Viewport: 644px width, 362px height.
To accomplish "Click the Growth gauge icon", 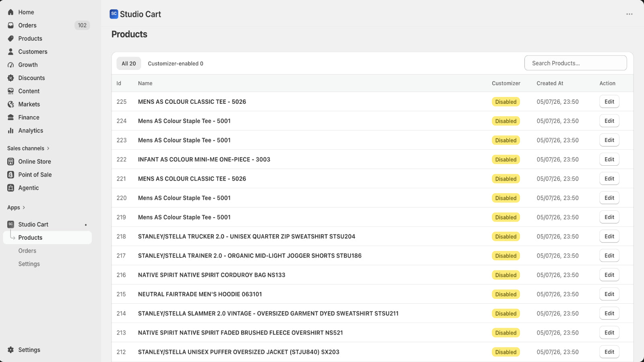I will [x=11, y=65].
